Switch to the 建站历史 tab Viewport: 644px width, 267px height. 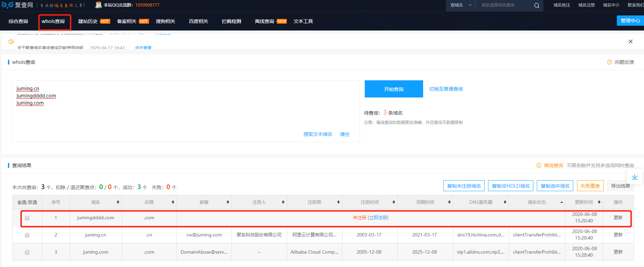point(88,21)
